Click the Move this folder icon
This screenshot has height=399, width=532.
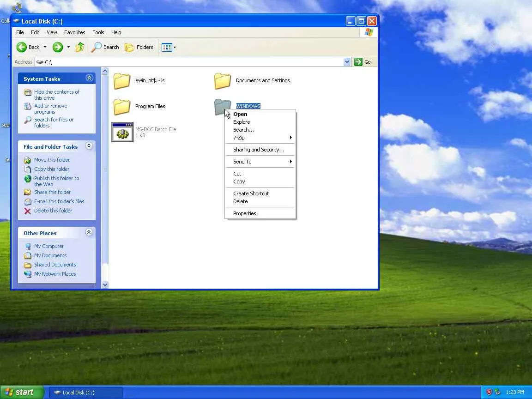tap(28, 160)
